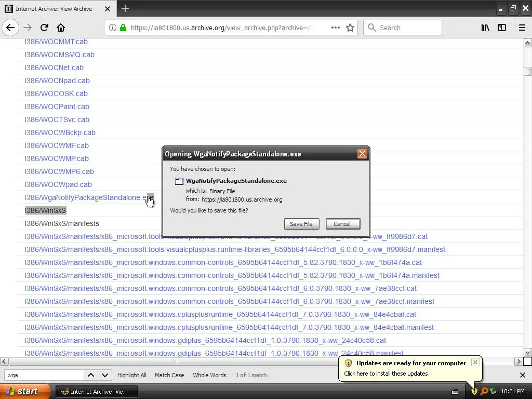Screen dimensions: 532x399
Task: Click Windows Update shield tray icon
Action: pyautogui.click(x=474, y=391)
